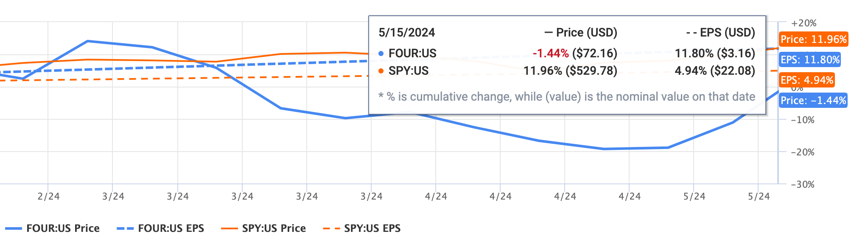This screenshot has width=868, height=248.
Task: Click the +20% y-axis label
Action: (x=804, y=23)
